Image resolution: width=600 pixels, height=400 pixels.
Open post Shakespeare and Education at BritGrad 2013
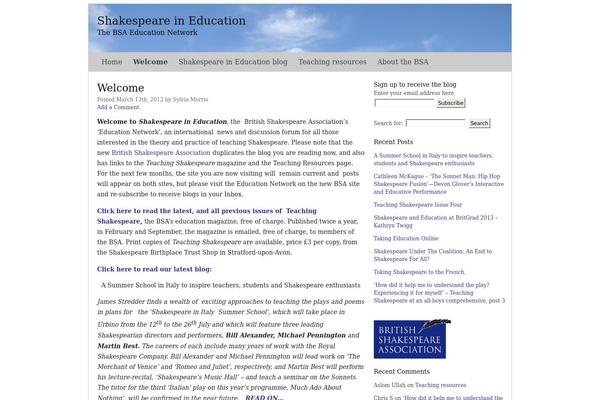tap(435, 222)
